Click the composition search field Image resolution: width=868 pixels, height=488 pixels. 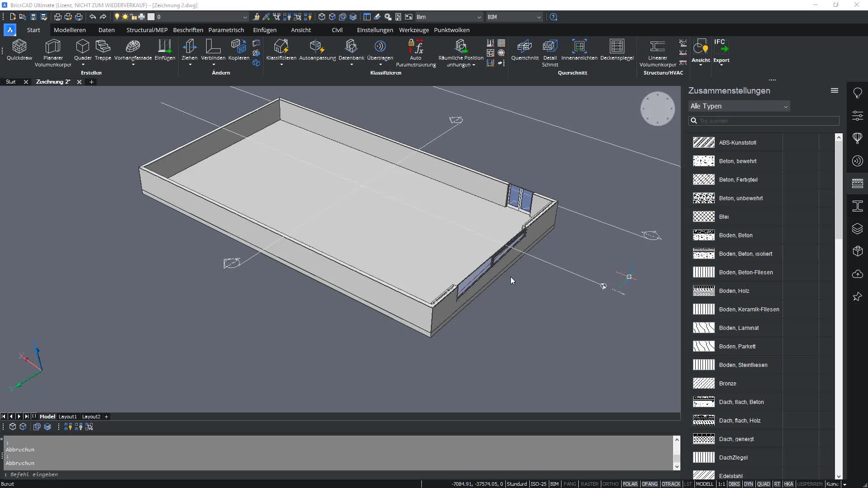click(764, 121)
